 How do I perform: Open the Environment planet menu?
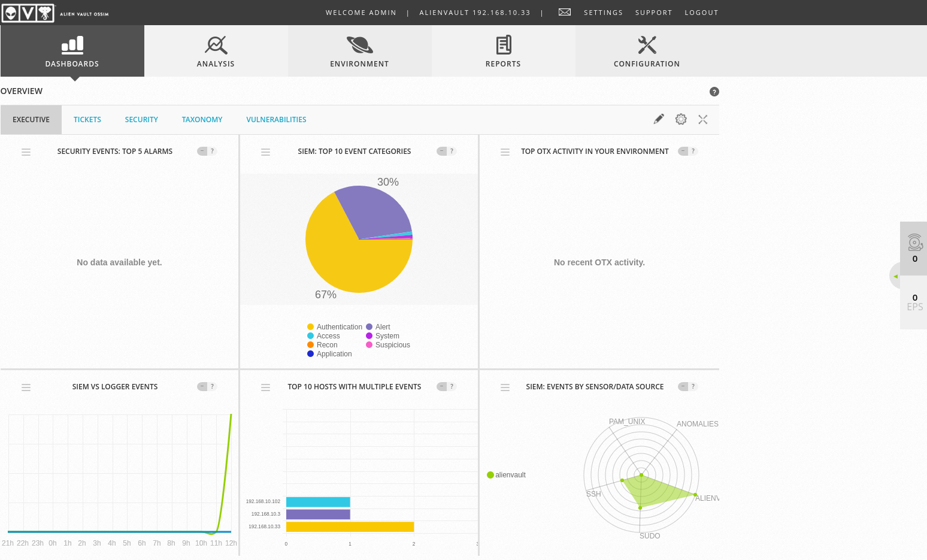359,51
